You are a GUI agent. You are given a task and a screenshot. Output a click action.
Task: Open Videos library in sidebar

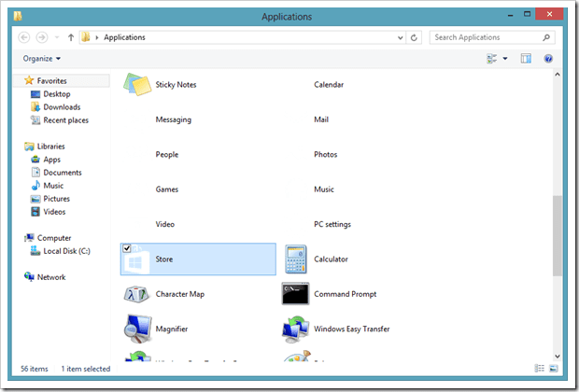[54, 212]
